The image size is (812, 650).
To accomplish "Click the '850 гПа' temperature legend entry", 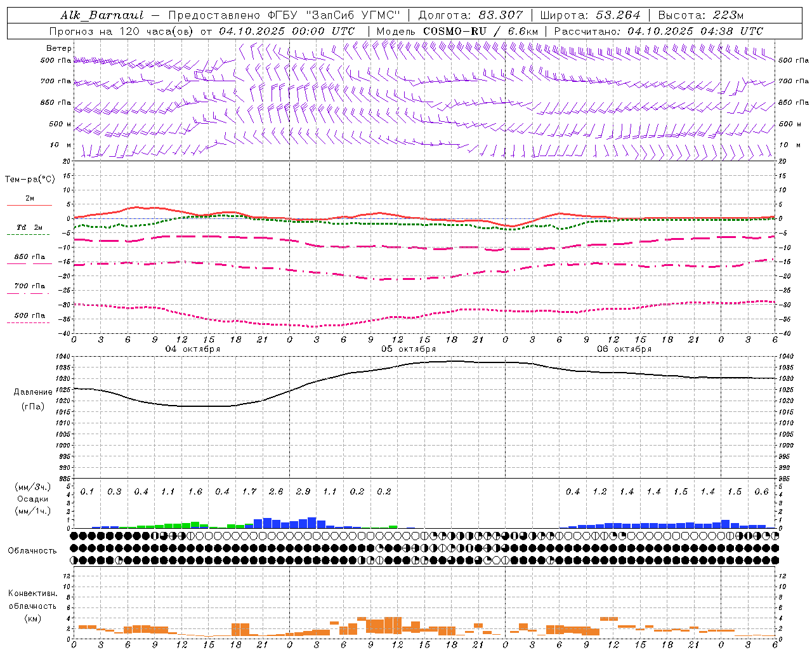I will pyautogui.click(x=30, y=257).
